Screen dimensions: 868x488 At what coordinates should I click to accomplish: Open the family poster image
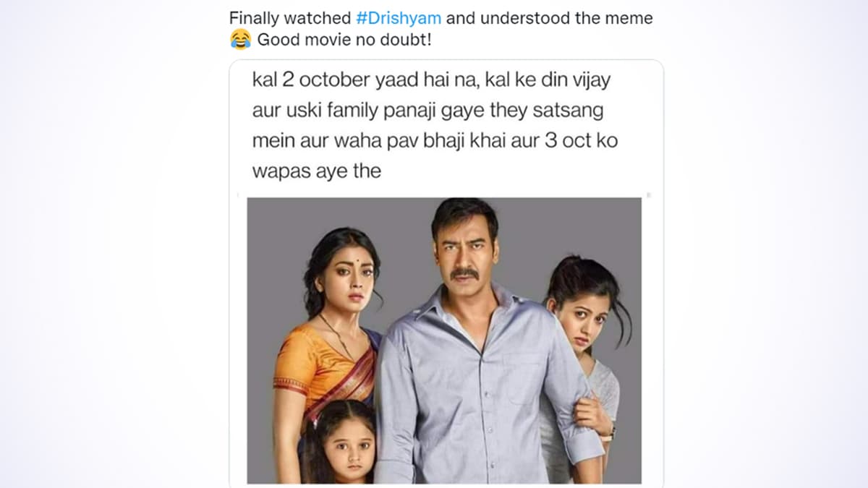(444, 341)
